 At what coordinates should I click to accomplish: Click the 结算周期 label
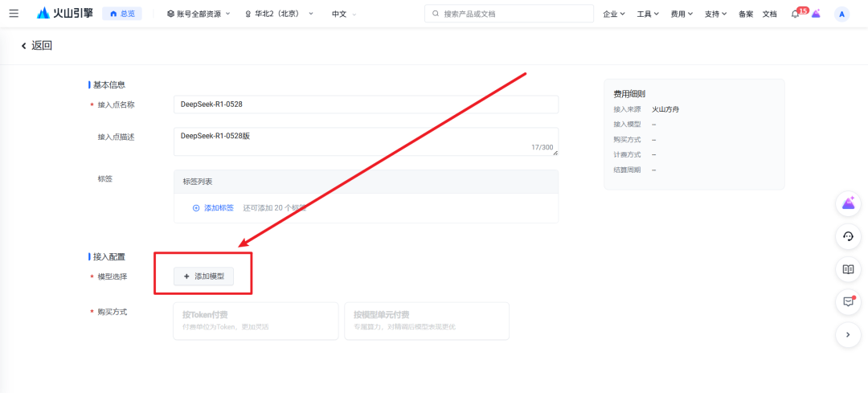(627, 170)
